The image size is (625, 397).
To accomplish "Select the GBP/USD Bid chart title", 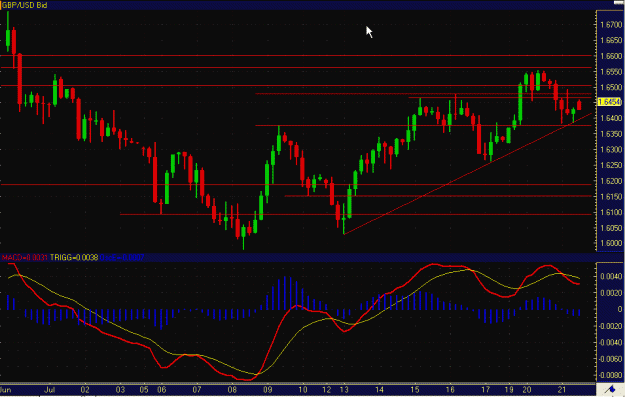I will [24, 6].
